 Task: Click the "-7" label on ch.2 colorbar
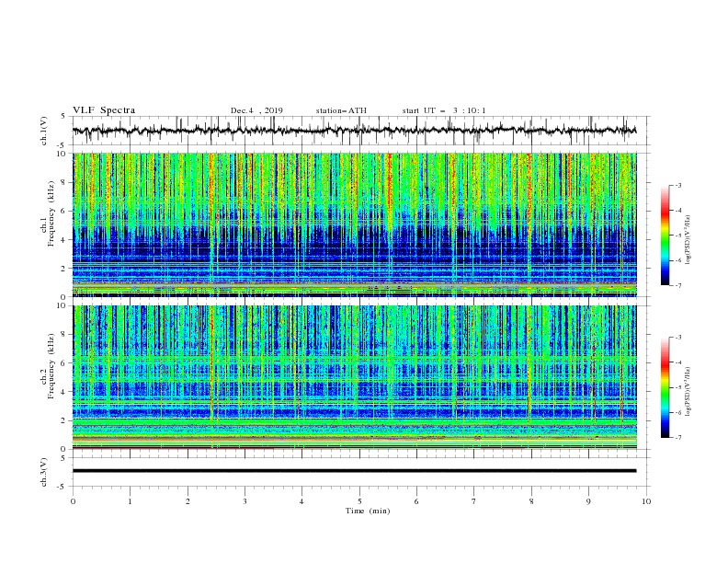[x=678, y=438]
